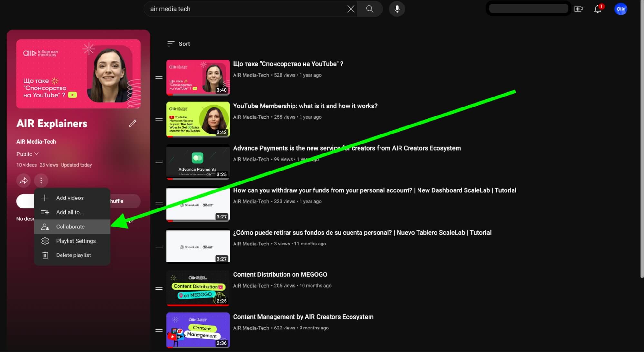Open Advance Payments is the new service video

point(347,148)
